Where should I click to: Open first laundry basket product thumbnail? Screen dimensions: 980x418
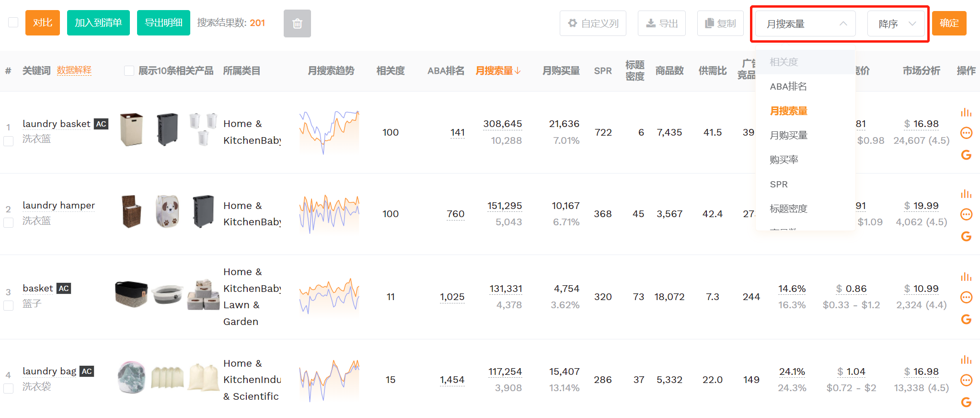(131, 129)
